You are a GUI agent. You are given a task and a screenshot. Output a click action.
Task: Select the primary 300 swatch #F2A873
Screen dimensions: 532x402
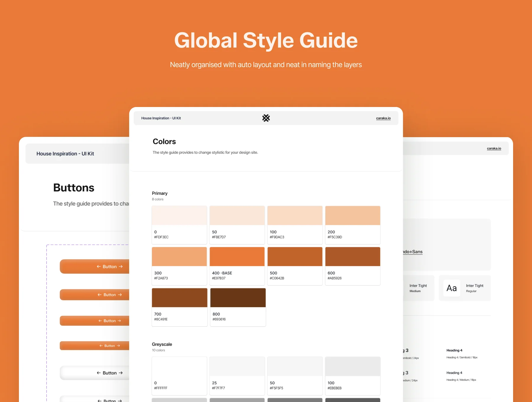pos(179,266)
